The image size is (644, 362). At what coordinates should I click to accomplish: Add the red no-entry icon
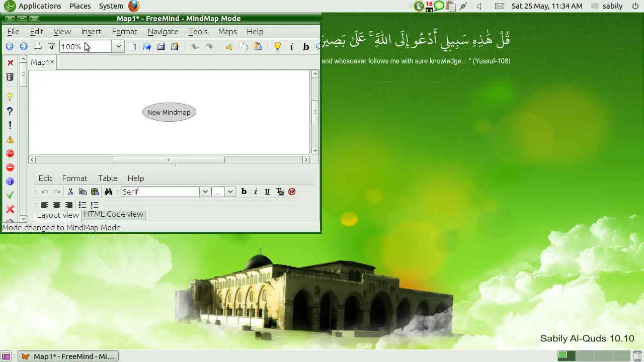point(10,167)
